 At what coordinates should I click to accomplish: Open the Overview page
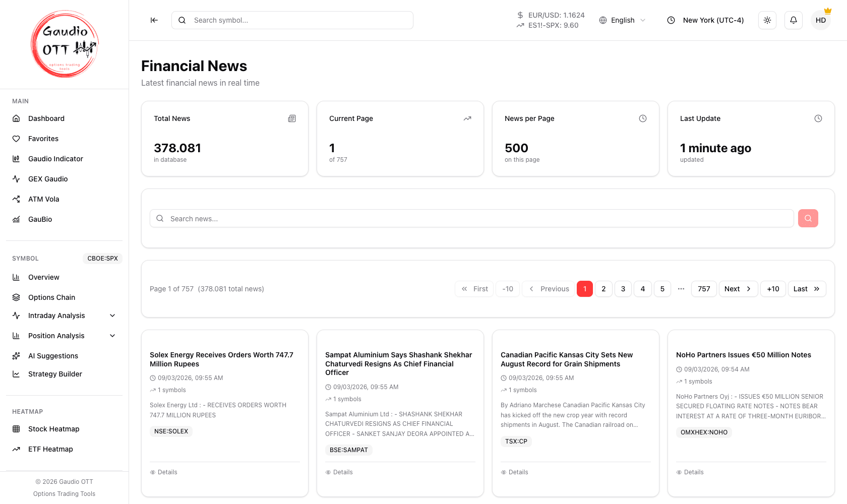pyautogui.click(x=65, y=277)
